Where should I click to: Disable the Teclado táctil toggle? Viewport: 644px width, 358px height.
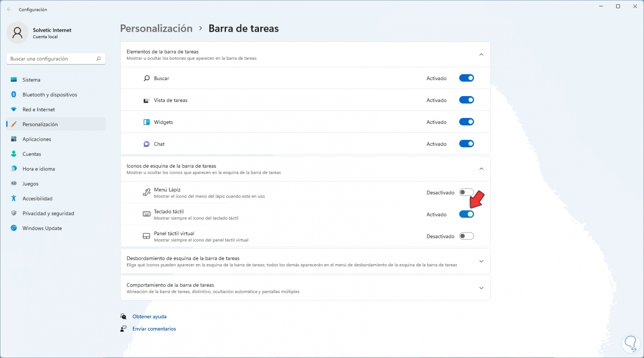pyautogui.click(x=466, y=214)
